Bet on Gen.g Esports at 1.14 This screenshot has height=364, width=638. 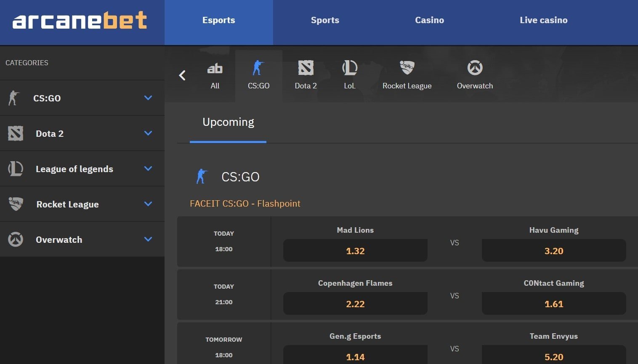point(355,356)
